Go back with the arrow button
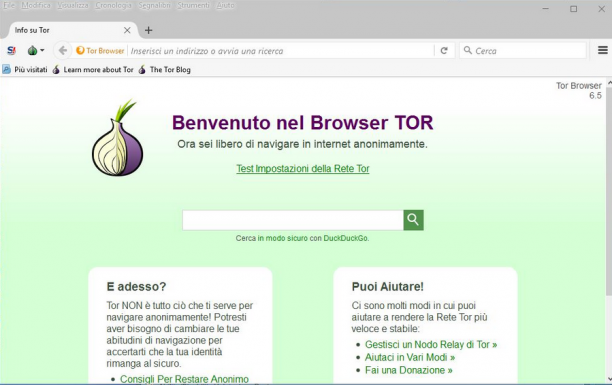Screen dimensions: 612x385 (x=62, y=50)
